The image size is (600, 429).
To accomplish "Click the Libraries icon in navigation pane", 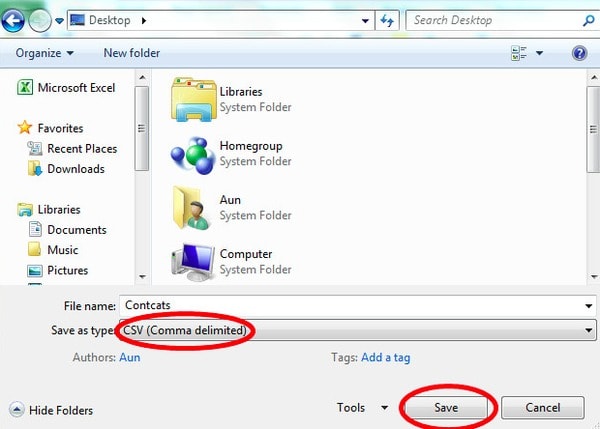I will [25, 210].
